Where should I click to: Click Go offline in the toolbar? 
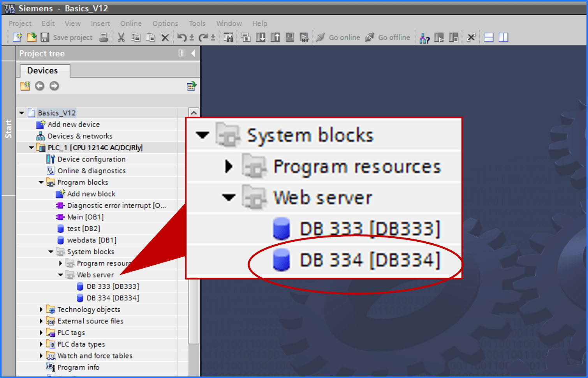click(x=387, y=37)
